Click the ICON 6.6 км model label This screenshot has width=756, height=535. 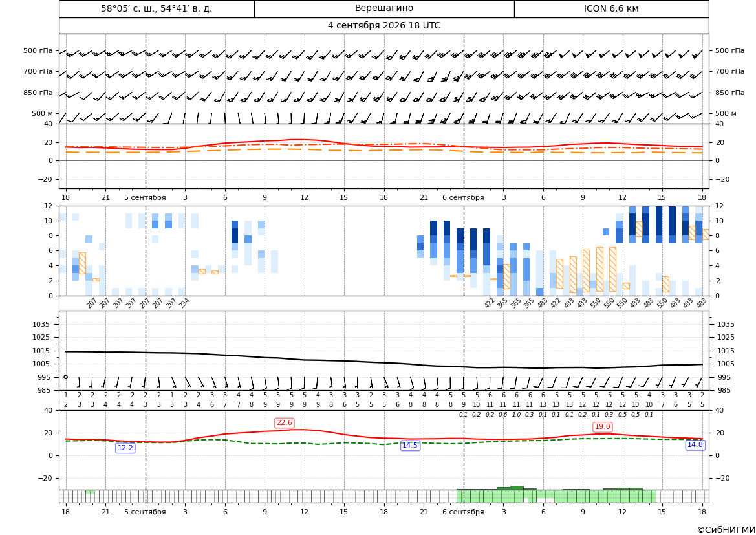pyautogui.click(x=611, y=8)
